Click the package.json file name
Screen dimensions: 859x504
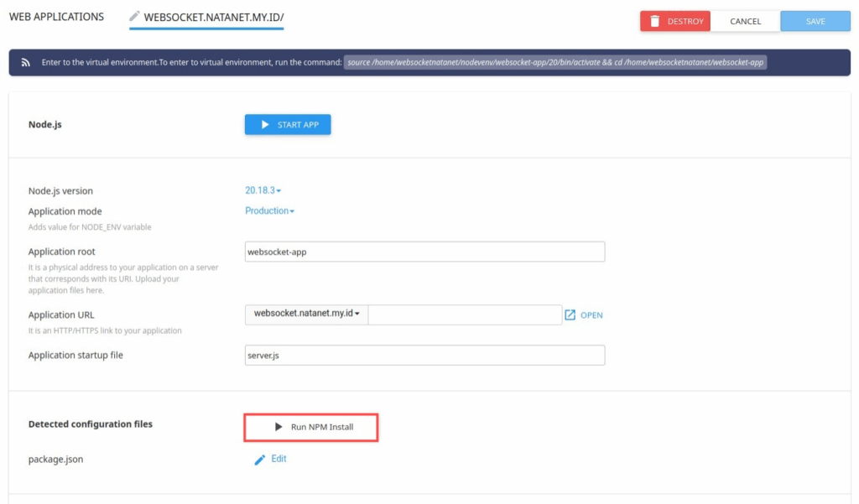tap(56, 459)
